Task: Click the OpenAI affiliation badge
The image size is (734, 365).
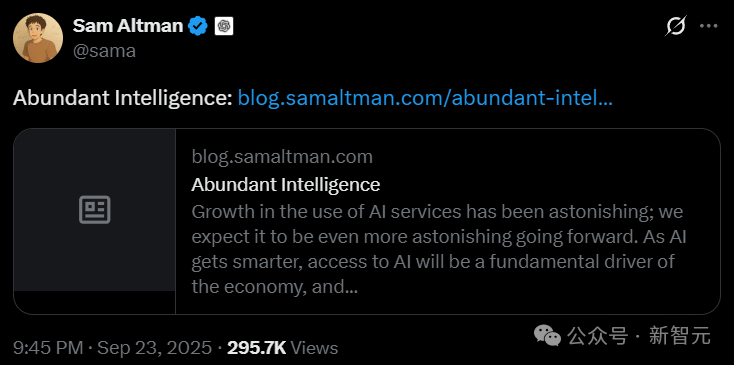Action: point(224,26)
